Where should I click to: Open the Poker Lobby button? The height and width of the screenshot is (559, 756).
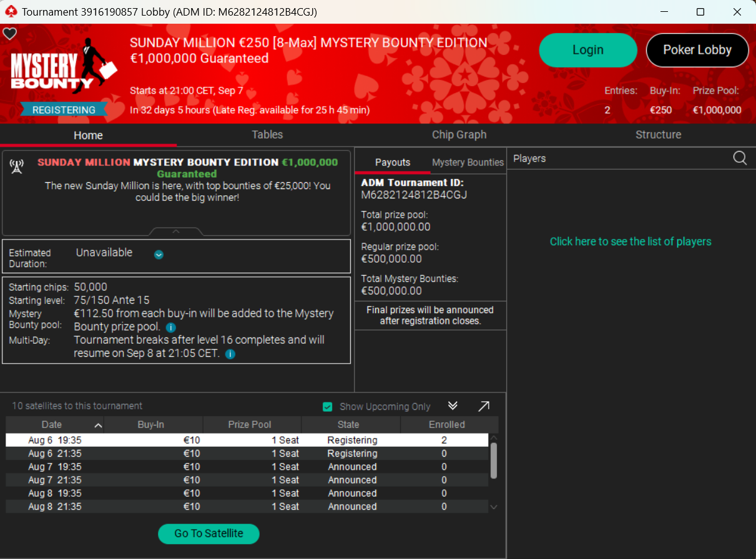[697, 50]
